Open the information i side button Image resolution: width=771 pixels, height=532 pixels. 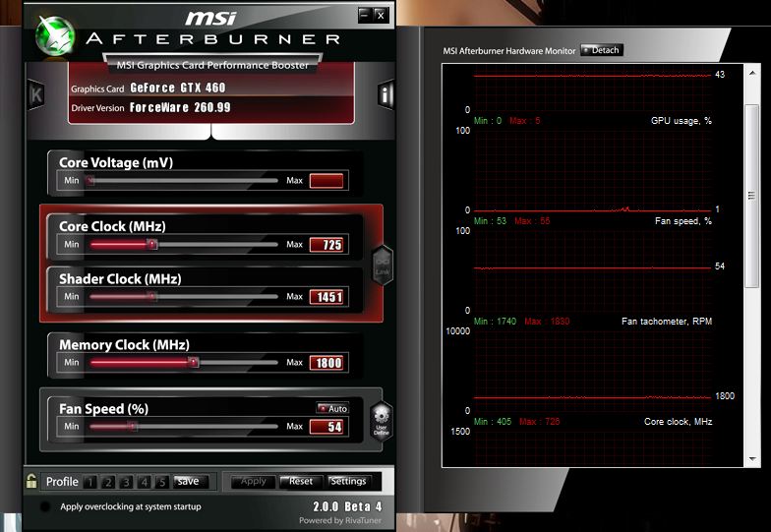click(385, 94)
